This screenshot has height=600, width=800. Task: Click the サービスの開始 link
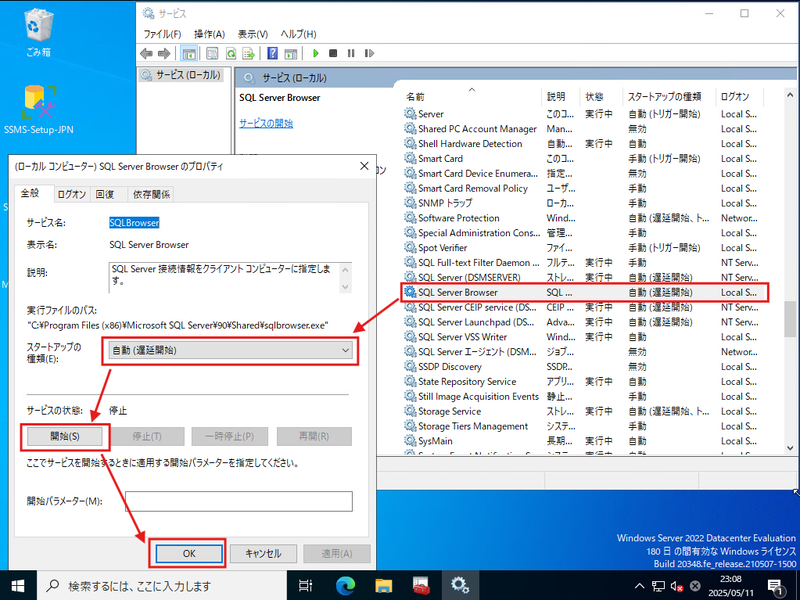(266, 123)
